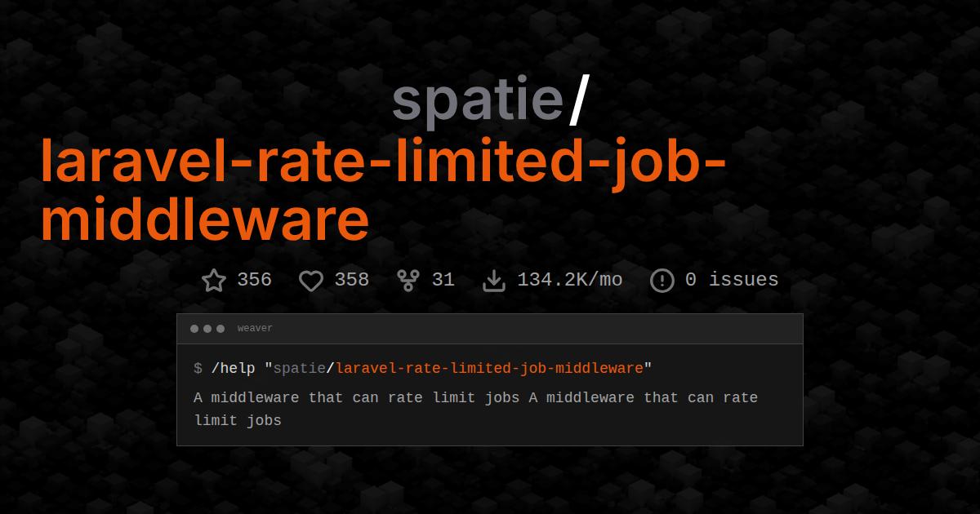Image resolution: width=980 pixels, height=514 pixels.
Task: Click the fork icon next to 31
Action: [406, 279]
